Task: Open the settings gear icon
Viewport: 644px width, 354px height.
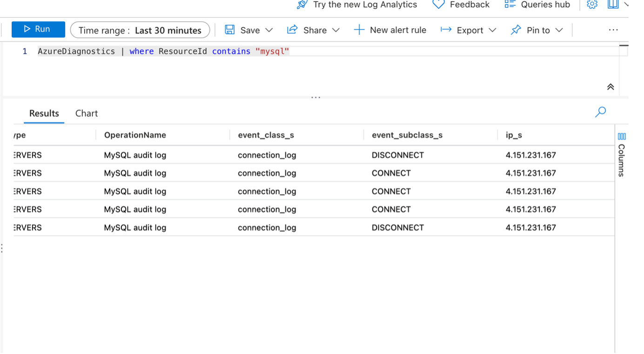Action: [592, 5]
